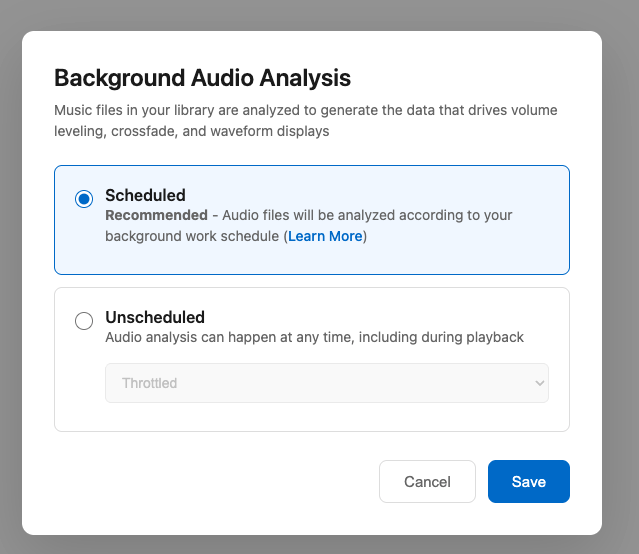Click the Background Audio Analysis heading
This screenshot has height=554, width=639.
pyautogui.click(x=202, y=78)
